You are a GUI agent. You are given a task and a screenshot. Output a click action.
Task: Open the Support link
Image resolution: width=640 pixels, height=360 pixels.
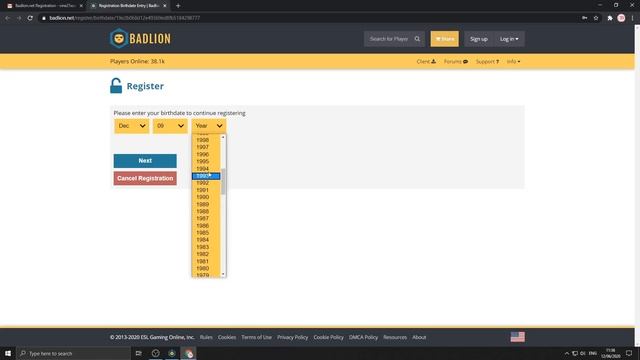487,61
